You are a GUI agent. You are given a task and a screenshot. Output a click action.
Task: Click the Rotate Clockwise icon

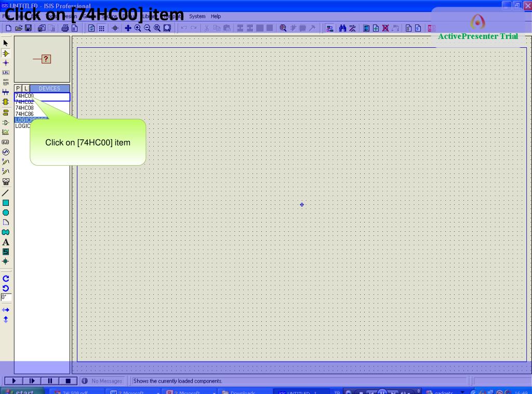pyautogui.click(x=6, y=279)
